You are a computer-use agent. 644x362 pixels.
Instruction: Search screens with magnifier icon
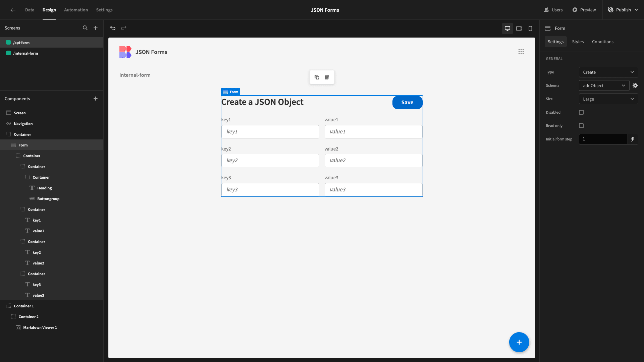tap(85, 28)
